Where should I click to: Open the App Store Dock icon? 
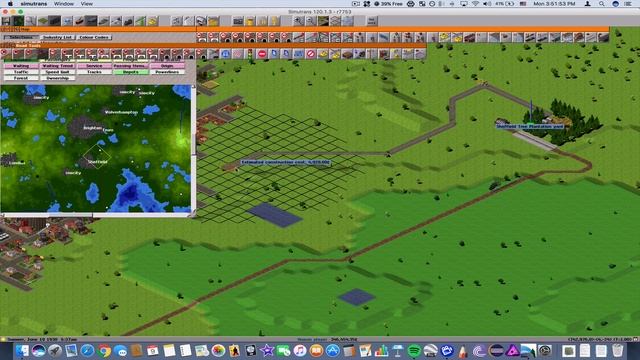pos(332,351)
